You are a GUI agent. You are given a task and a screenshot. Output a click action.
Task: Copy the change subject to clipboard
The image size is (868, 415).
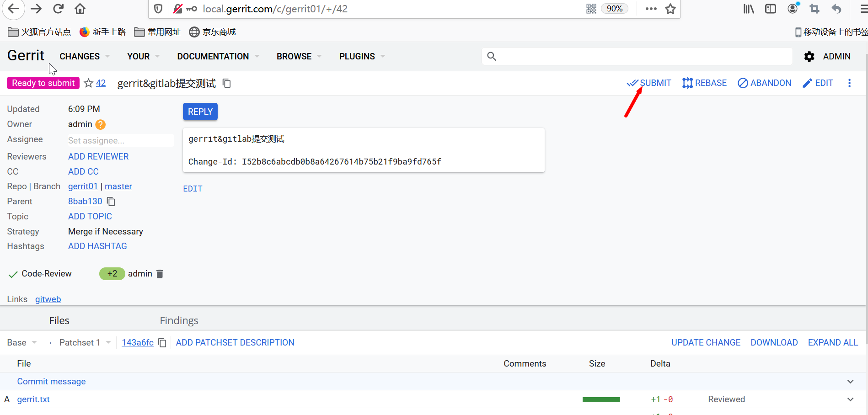[226, 83]
